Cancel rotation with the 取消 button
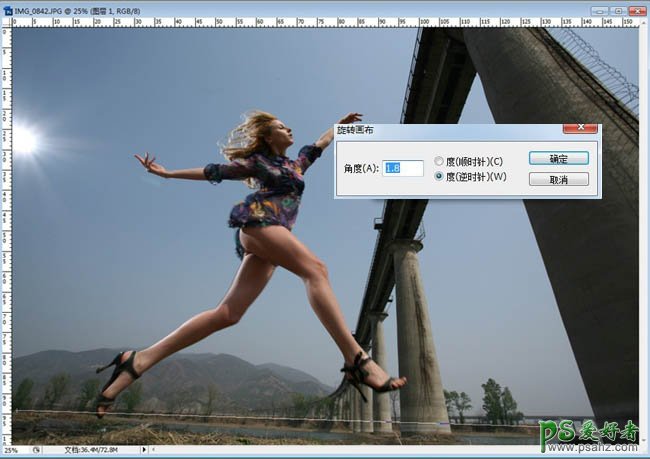 coord(558,180)
